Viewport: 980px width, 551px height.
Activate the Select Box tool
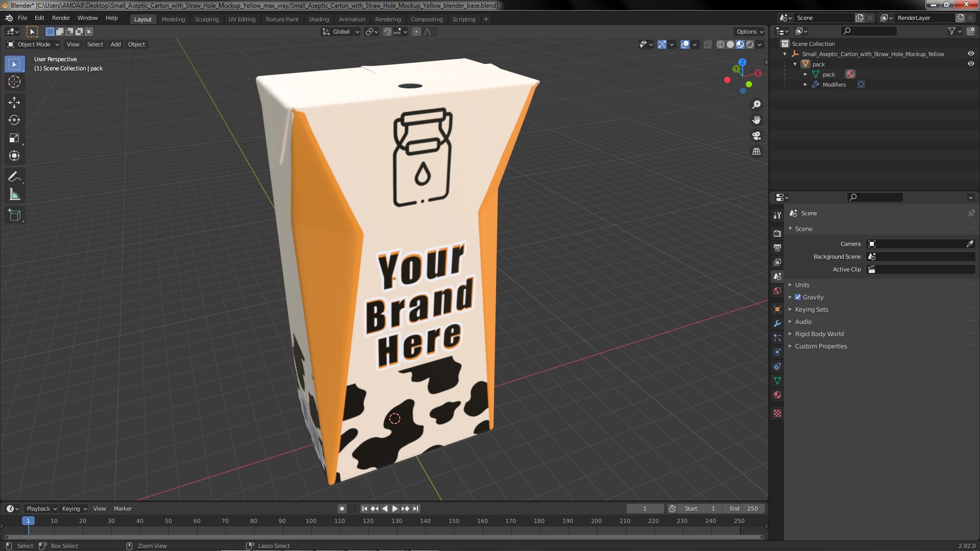tap(14, 64)
